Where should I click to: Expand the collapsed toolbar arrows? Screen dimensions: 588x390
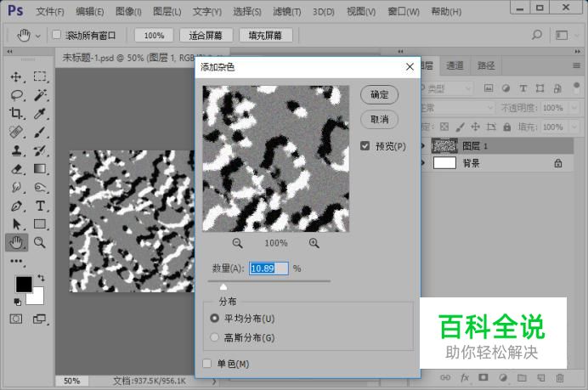(9, 51)
